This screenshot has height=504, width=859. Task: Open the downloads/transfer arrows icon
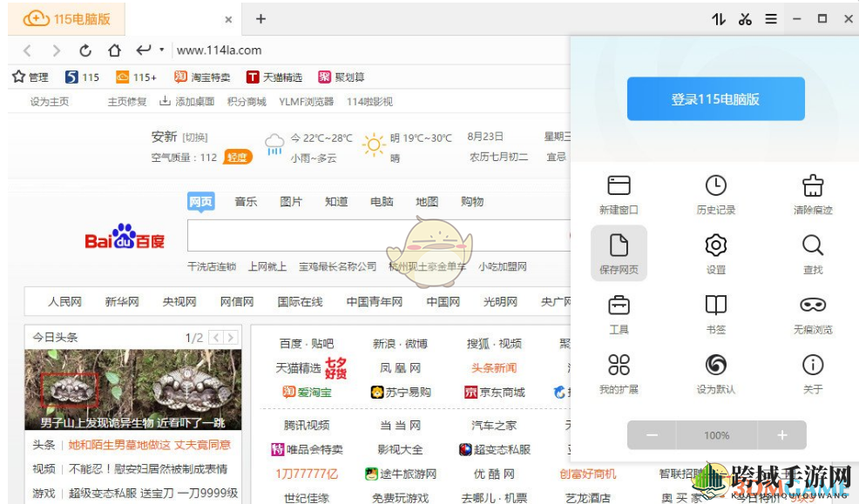(719, 19)
